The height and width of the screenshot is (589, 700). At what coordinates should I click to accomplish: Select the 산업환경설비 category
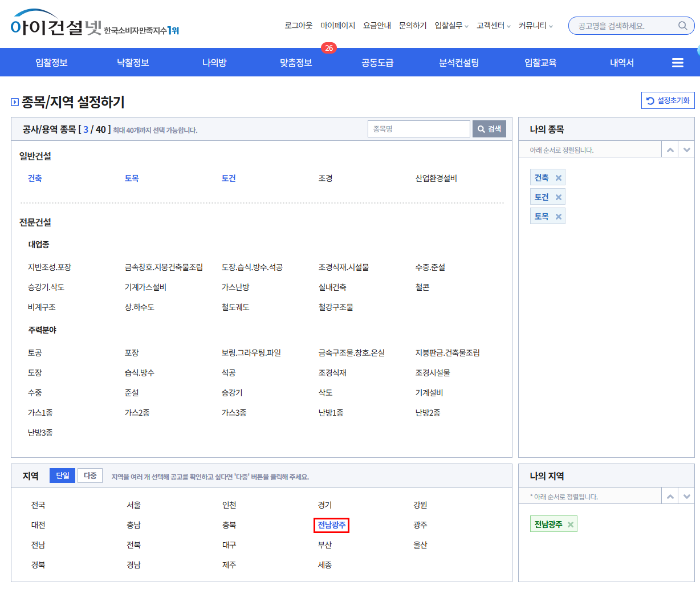436,178
